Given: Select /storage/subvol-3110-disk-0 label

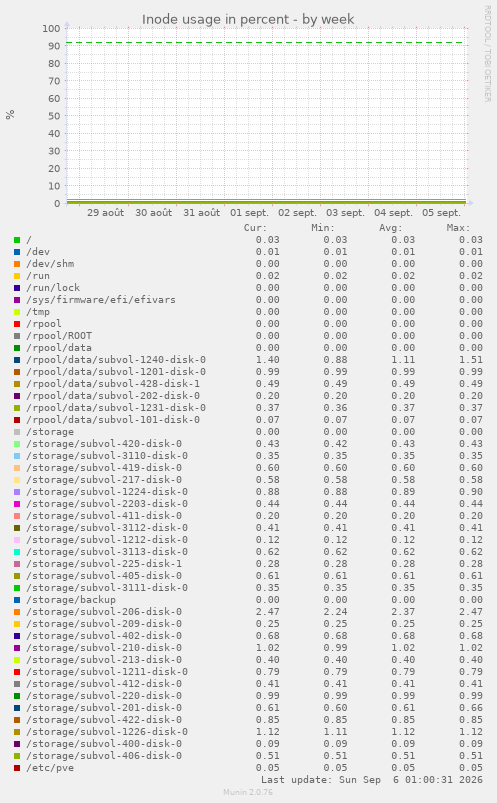Looking at the screenshot, I should point(107,456).
